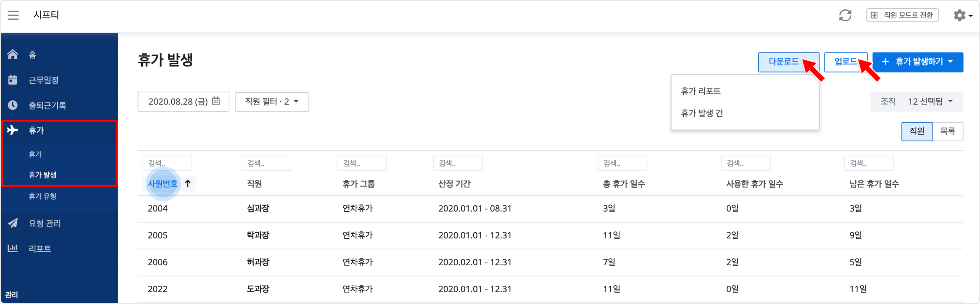Click the 요청 관리 paper plane icon
980x304 pixels.
[13, 223]
